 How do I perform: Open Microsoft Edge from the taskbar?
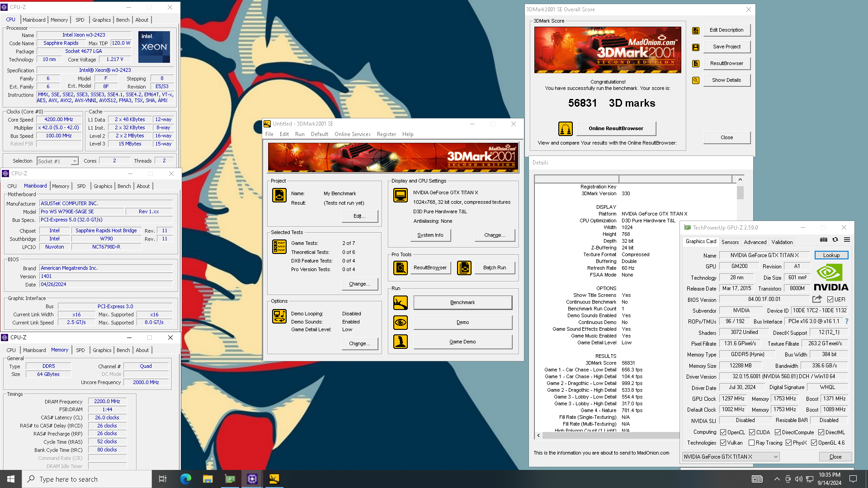tap(186, 479)
